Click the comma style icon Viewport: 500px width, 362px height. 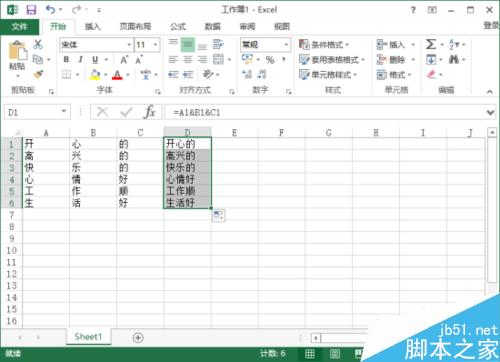pyautogui.click(x=284, y=60)
